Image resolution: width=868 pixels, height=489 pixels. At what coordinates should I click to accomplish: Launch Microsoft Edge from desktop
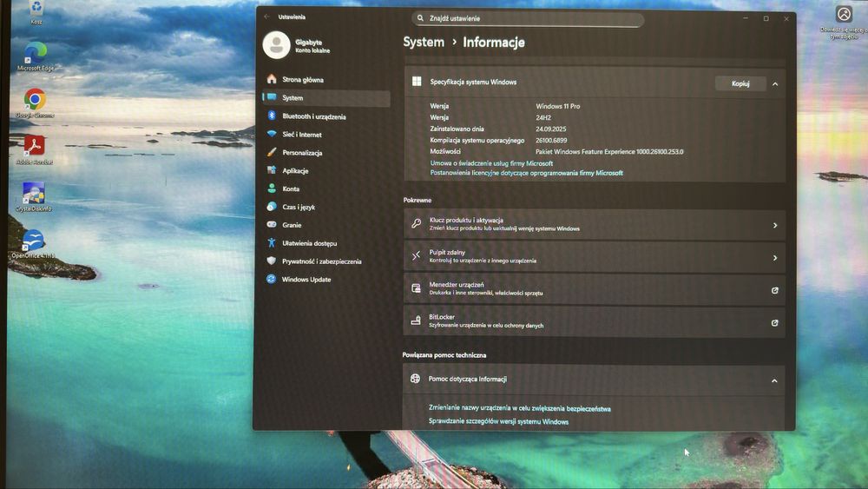pos(36,56)
